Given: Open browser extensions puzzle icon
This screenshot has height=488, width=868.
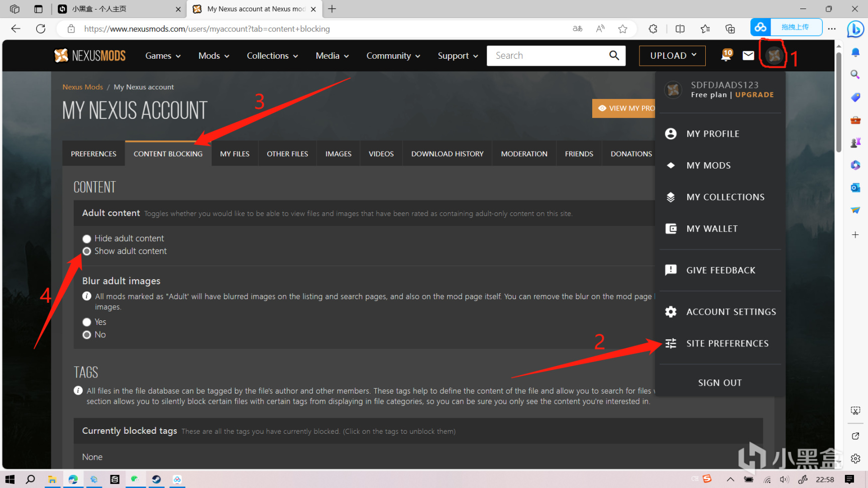Looking at the screenshot, I should [653, 29].
